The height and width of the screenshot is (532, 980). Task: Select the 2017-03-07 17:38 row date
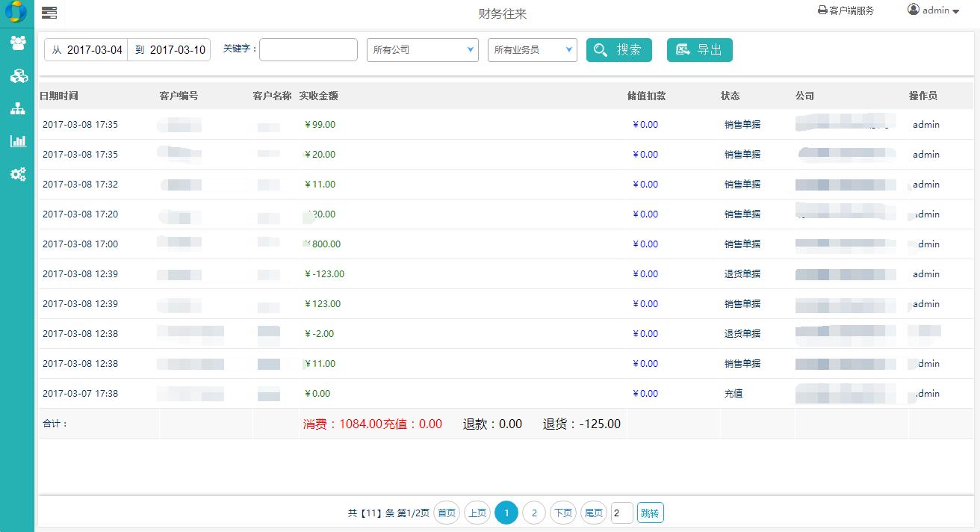pos(80,394)
